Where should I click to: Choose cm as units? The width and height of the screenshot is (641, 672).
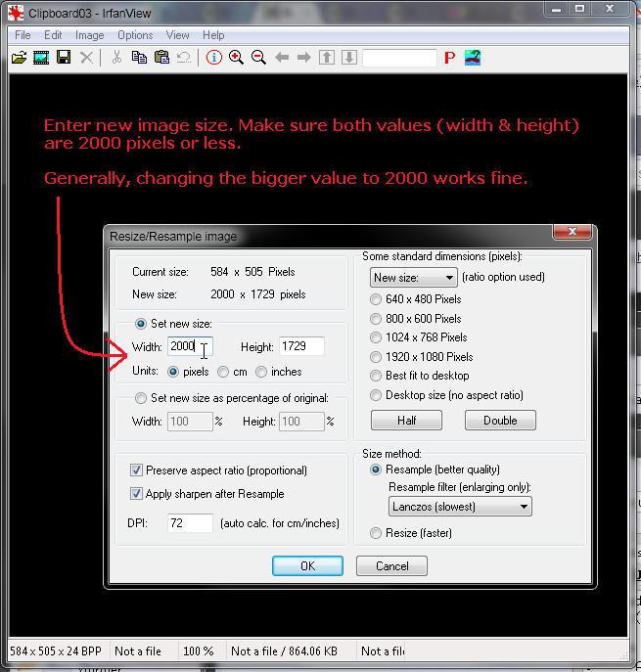(x=223, y=372)
